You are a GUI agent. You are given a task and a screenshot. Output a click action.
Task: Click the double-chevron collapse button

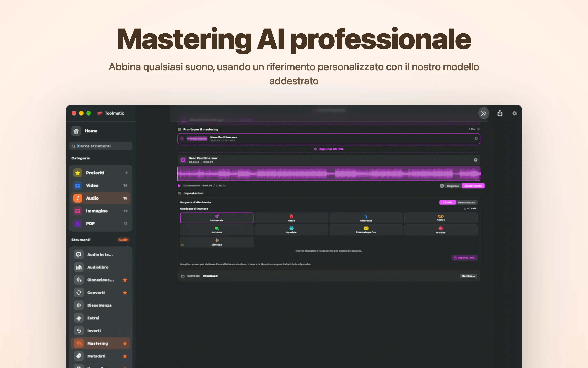tap(484, 113)
